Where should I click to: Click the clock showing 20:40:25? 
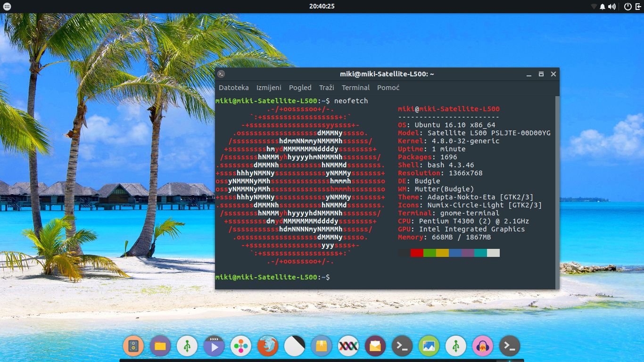coord(322,7)
